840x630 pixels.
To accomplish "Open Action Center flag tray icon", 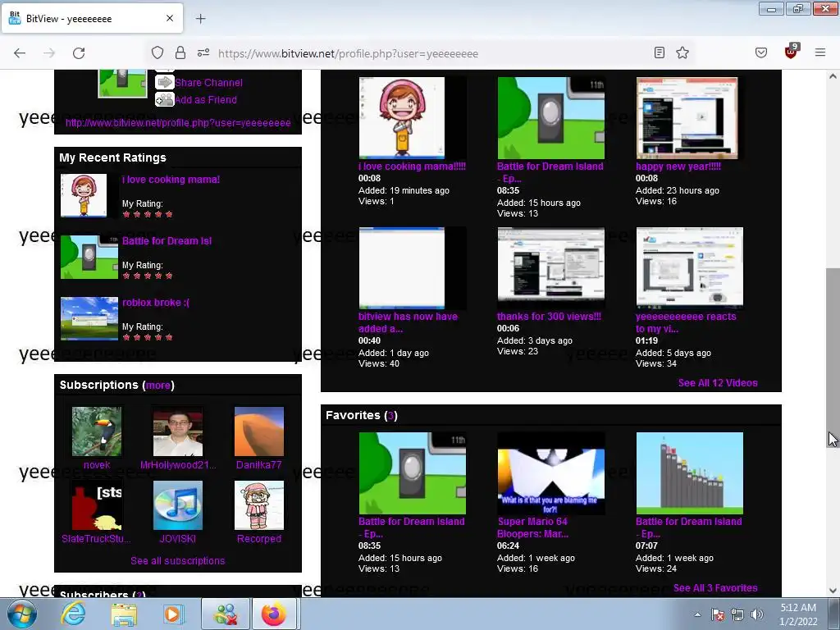I will [x=717, y=614].
